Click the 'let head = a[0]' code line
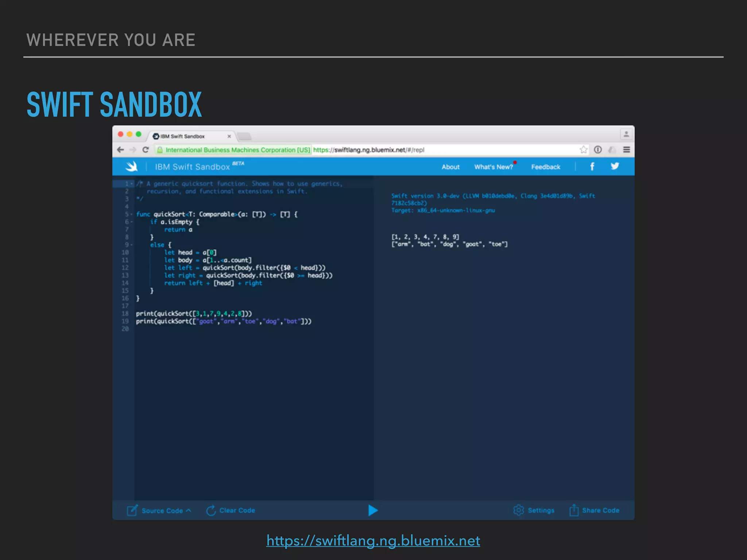747x560 pixels. coord(190,252)
